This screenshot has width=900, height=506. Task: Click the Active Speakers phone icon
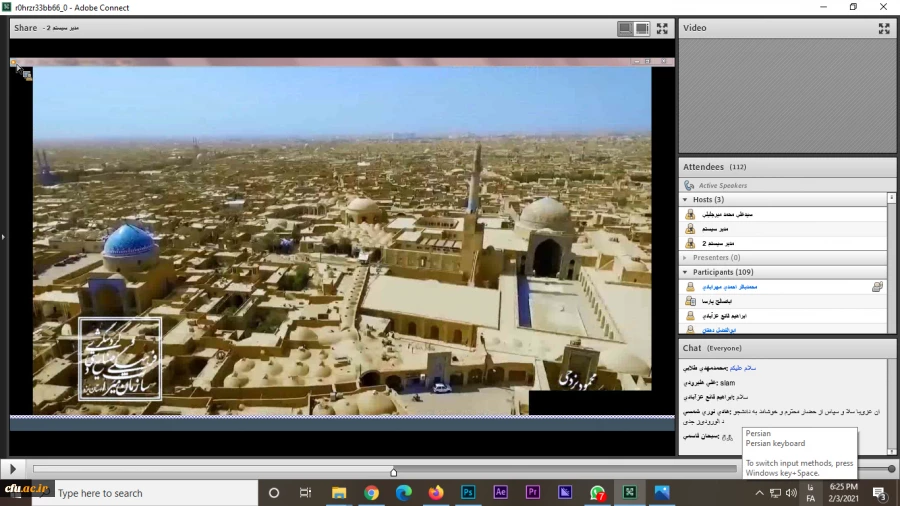[689, 186]
